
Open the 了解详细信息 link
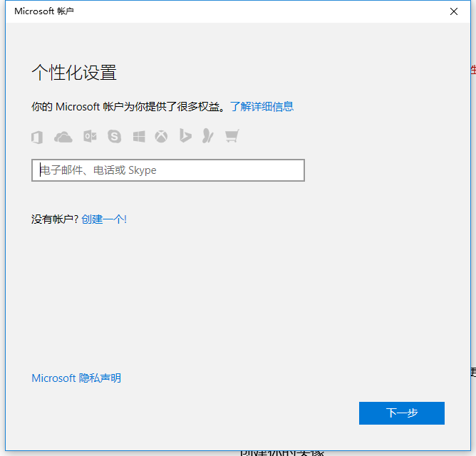262,107
